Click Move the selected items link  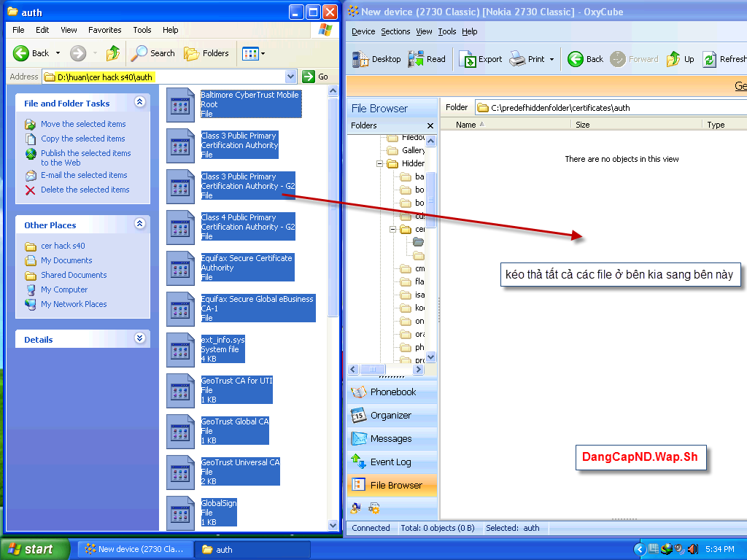[x=83, y=124]
